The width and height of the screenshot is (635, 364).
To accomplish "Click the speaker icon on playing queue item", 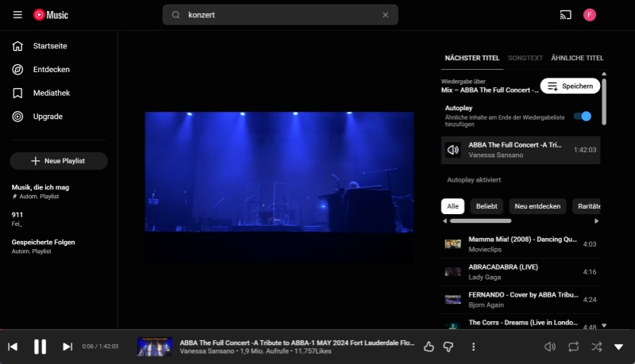I will (x=452, y=150).
